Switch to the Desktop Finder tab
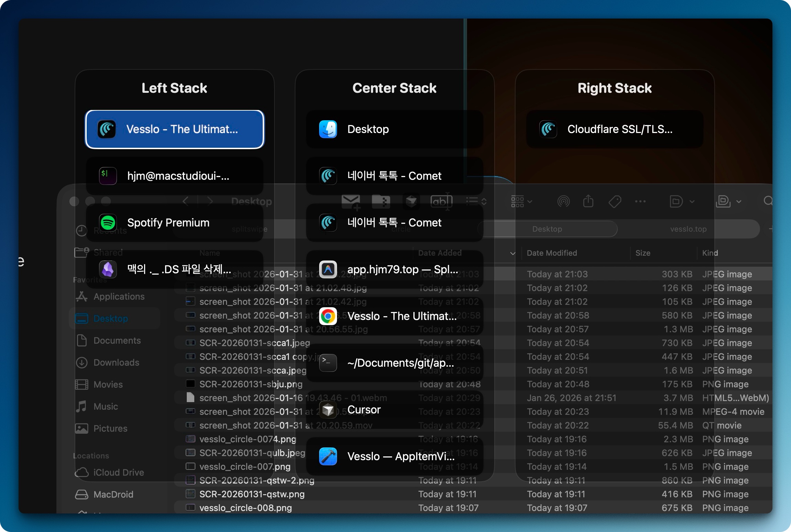The height and width of the screenshot is (532, 791). tap(547, 229)
